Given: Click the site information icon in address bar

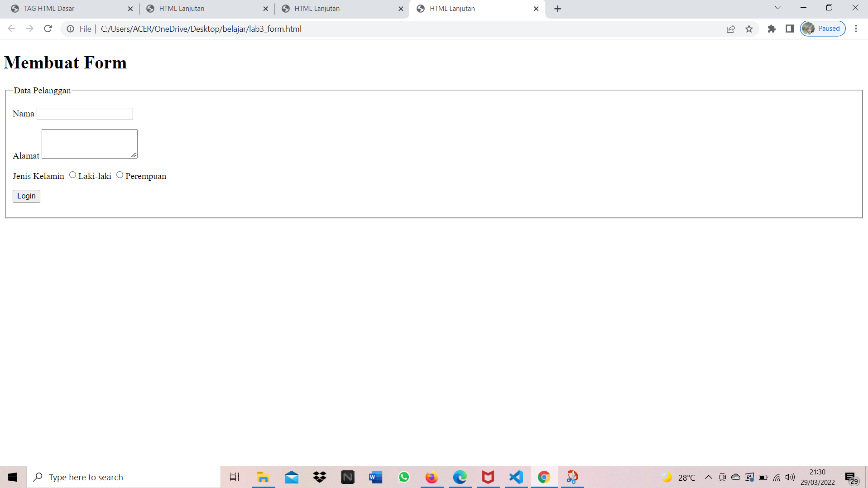Looking at the screenshot, I should coord(71,29).
